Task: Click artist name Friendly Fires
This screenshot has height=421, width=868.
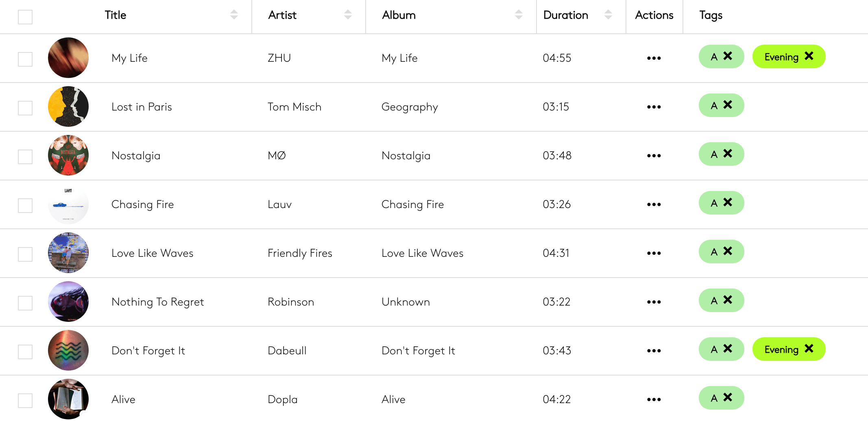Action: 300,253
